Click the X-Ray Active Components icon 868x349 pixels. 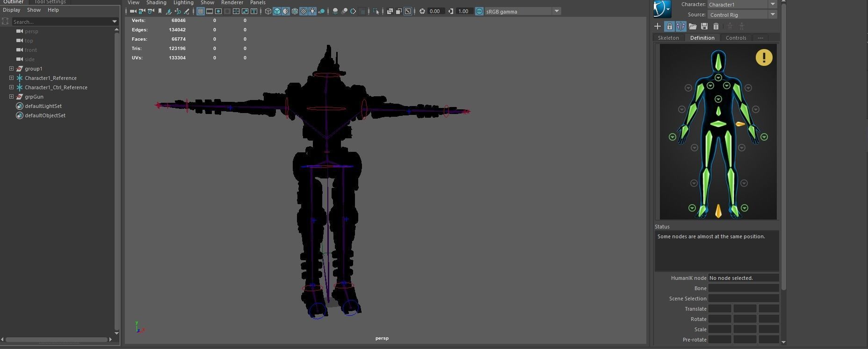pyautogui.click(x=399, y=11)
